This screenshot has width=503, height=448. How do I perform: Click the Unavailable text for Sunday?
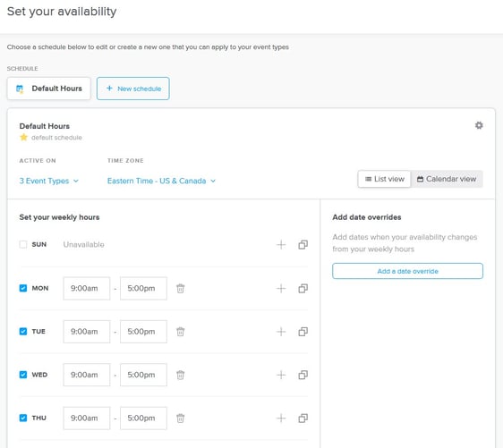[x=84, y=245]
